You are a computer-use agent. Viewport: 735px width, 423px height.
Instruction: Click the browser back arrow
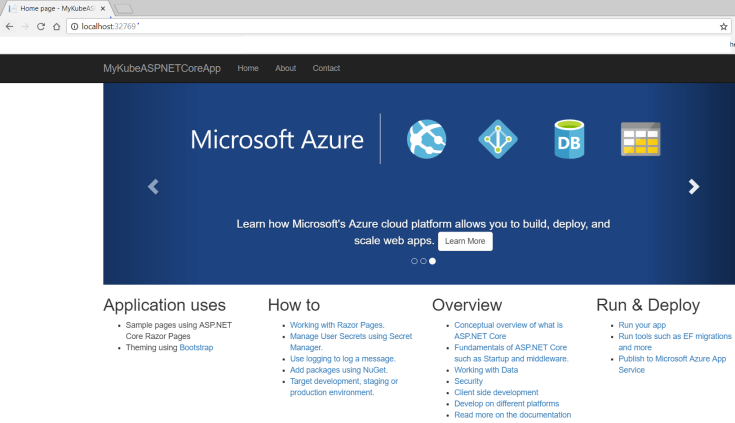click(9, 27)
